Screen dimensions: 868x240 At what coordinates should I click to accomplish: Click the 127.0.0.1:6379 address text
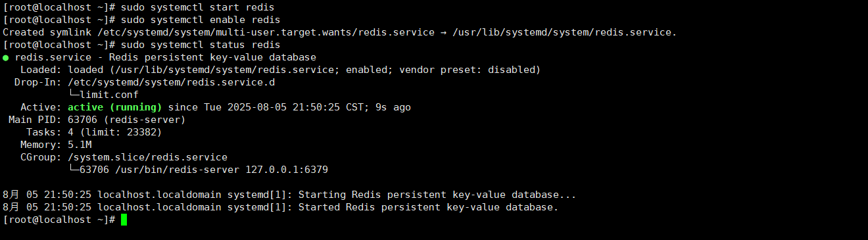point(287,170)
